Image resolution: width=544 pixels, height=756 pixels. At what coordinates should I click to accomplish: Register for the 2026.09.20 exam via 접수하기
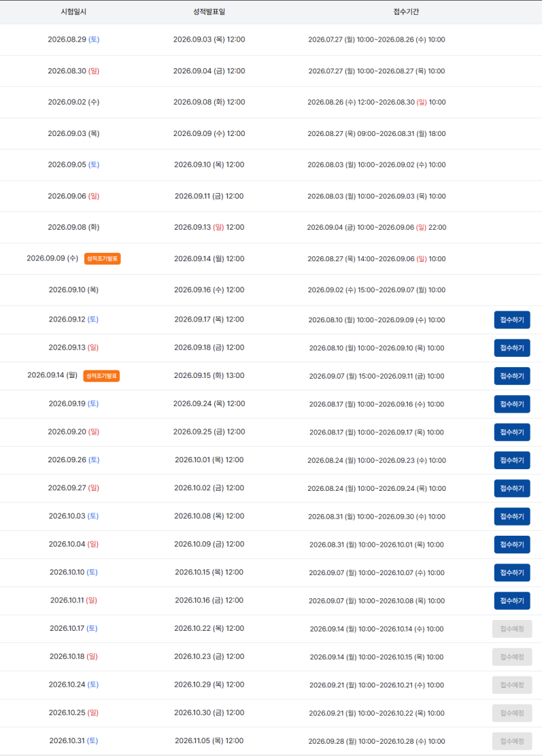(511, 432)
